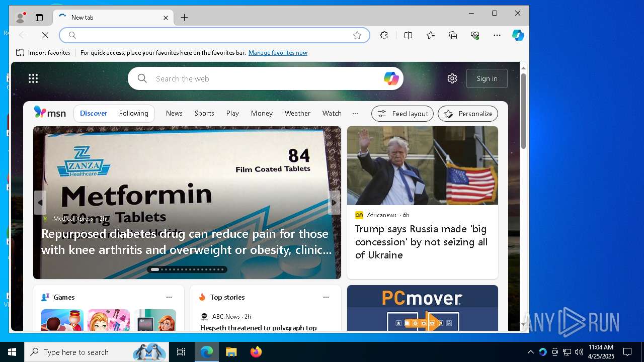
Task: Open Hegseth polygraph story
Action: click(x=259, y=328)
